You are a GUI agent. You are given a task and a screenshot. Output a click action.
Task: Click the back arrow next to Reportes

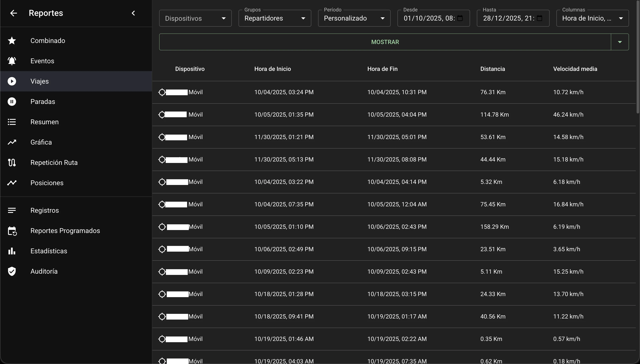[x=14, y=13]
